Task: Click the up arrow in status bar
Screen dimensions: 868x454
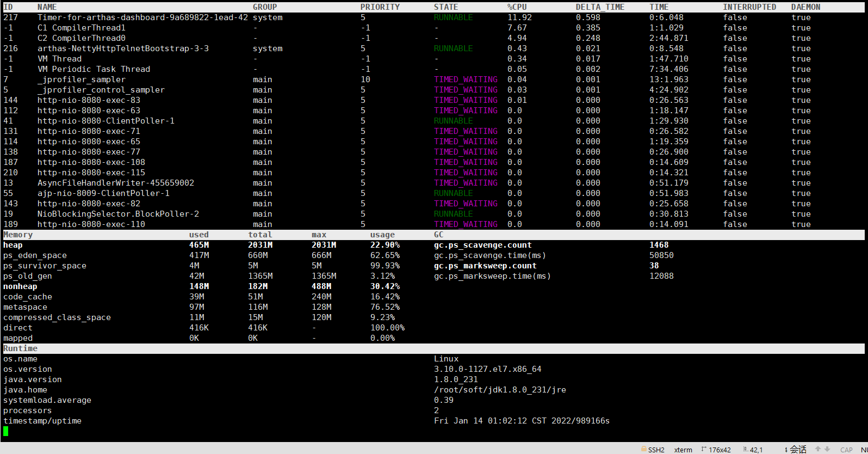Action: tap(818, 449)
